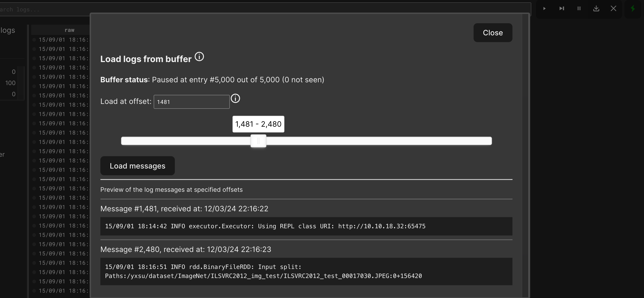Click the first log row's circle marker
This screenshot has width=644, height=298.
click(x=34, y=40)
